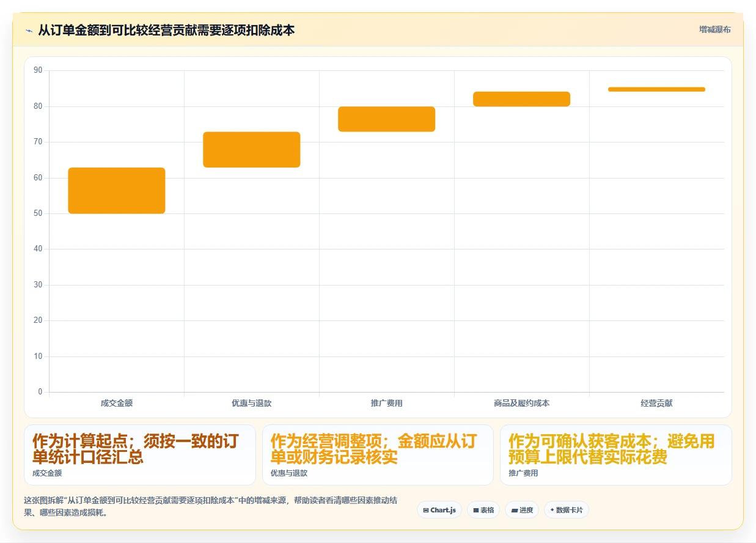Viewport: 756px width, 543px height.
Task: Click the waterfall icon beside the chart title
Action: pyautogui.click(x=29, y=30)
